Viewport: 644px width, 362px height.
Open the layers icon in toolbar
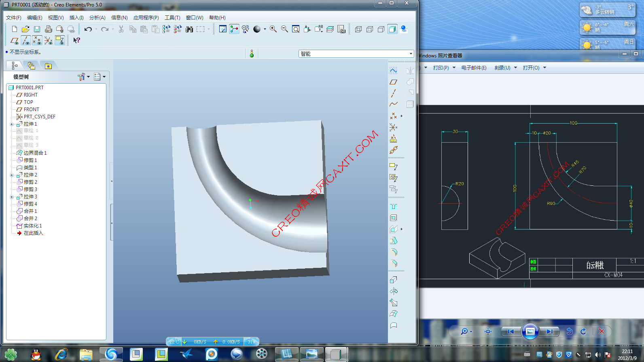point(330,29)
